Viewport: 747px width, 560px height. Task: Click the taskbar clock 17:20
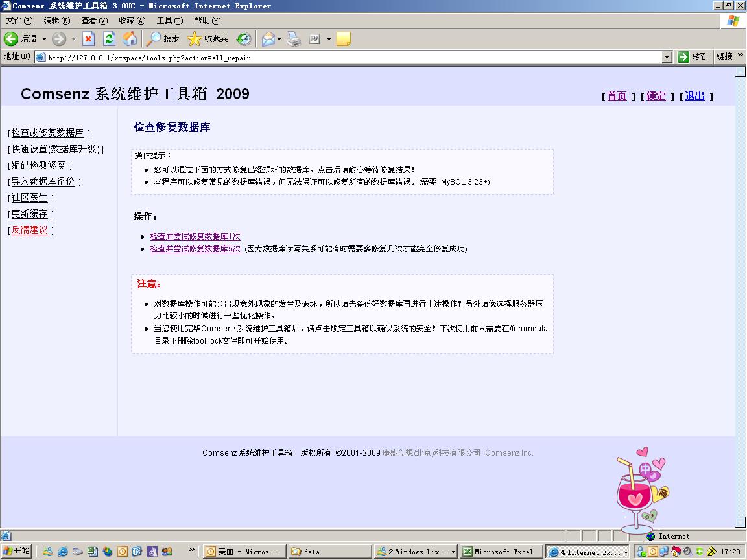coord(730,552)
